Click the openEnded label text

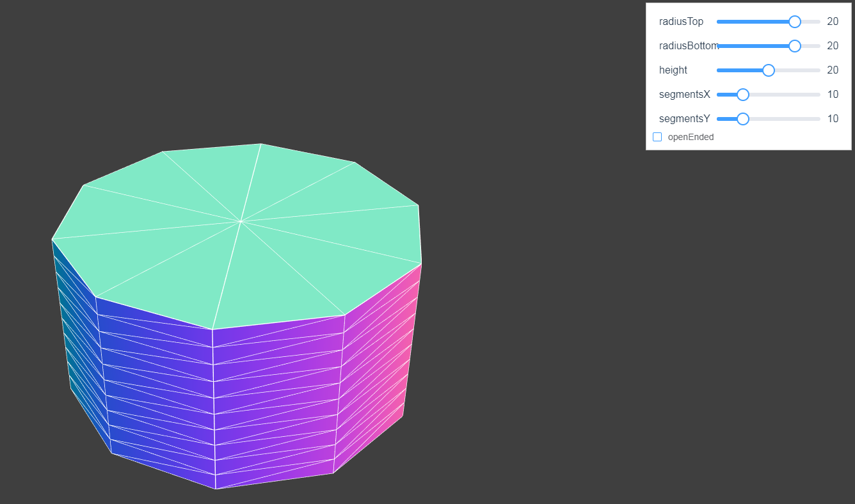click(x=691, y=136)
